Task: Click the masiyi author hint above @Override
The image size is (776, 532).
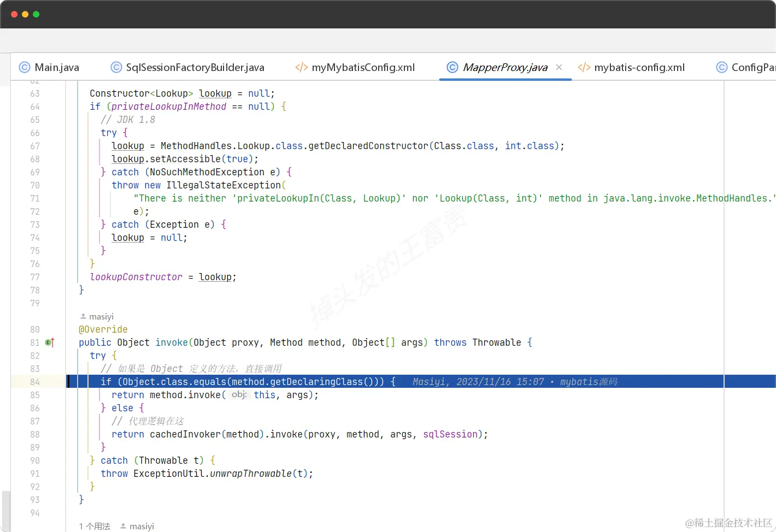Action: [97, 317]
